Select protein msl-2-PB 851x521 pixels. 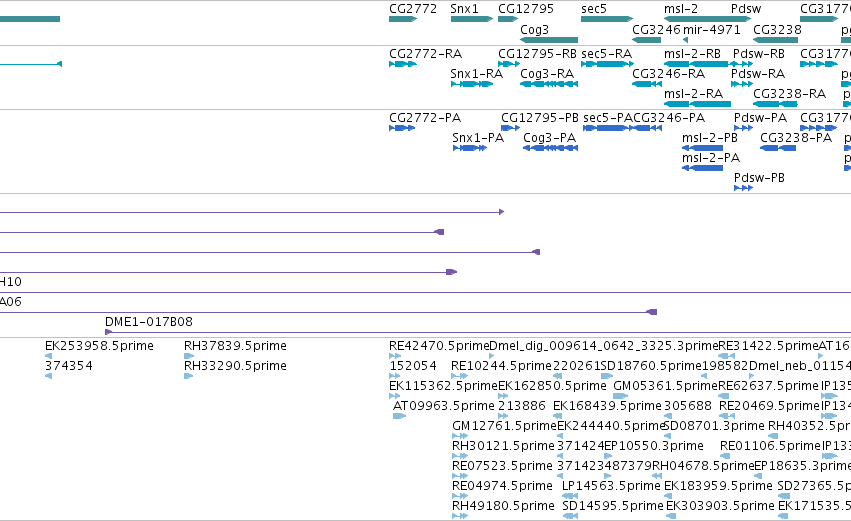click(710, 138)
